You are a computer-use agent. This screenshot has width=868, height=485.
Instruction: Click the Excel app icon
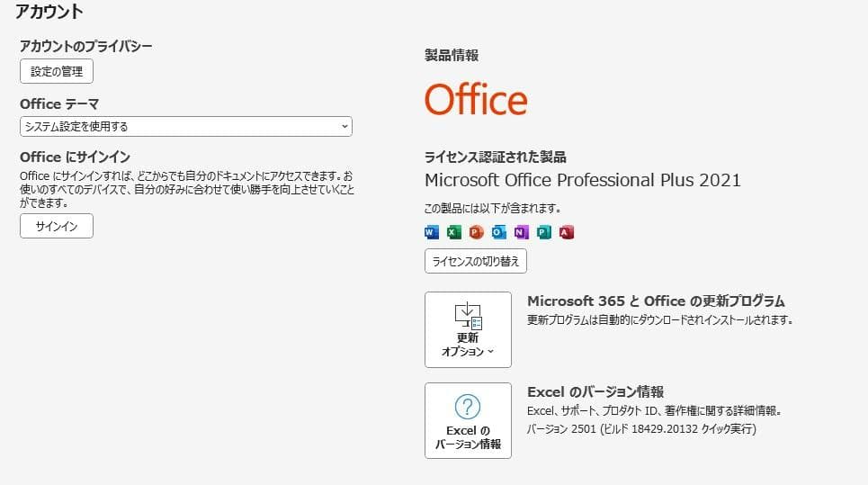[454, 232]
